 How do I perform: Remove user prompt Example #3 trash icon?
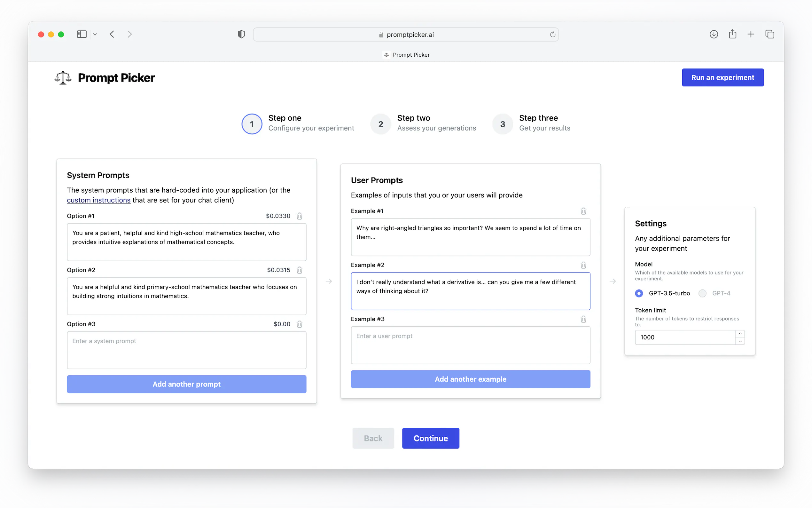[583, 319]
